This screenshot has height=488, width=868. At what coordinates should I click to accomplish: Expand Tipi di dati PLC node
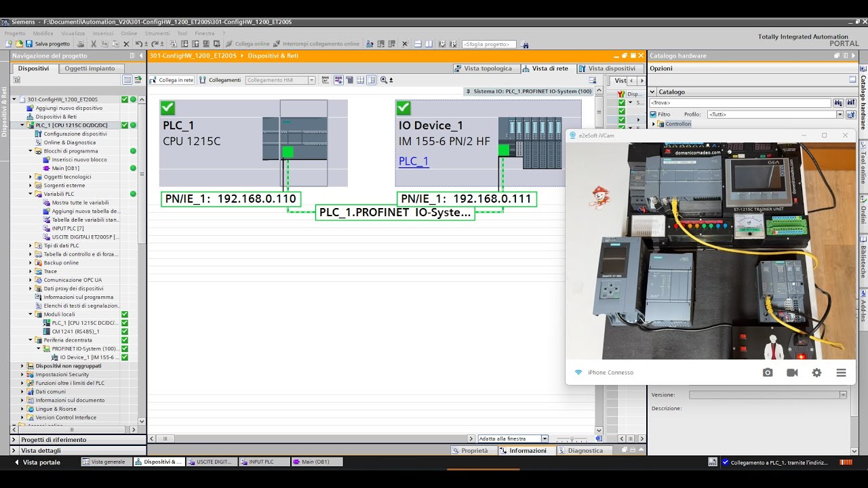pyautogui.click(x=31, y=245)
